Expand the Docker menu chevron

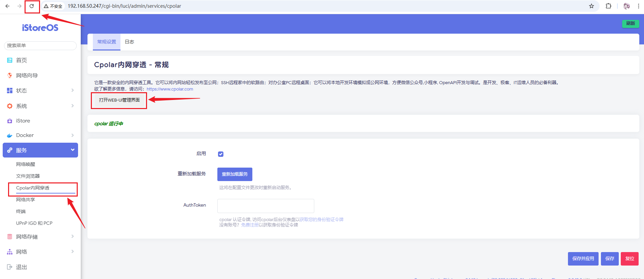click(73, 135)
